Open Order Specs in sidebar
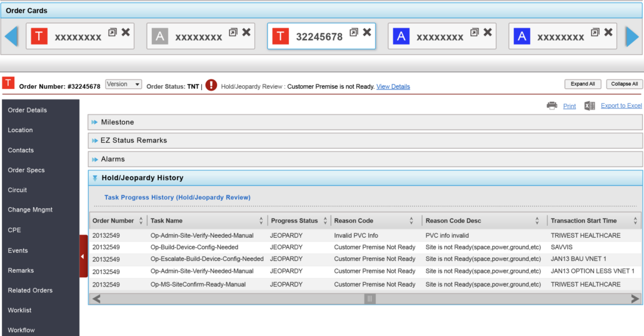This screenshot has width=644, height=336. (x=26, y=170)
